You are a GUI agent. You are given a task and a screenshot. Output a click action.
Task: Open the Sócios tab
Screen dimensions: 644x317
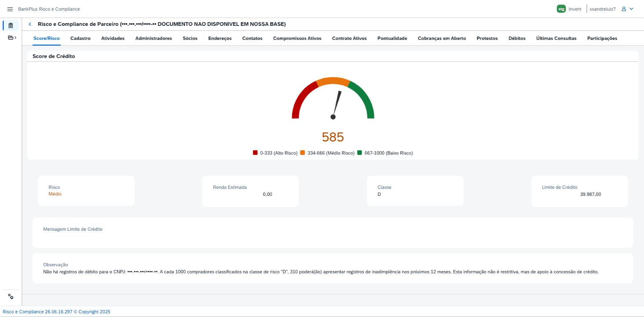click(190, 38)
